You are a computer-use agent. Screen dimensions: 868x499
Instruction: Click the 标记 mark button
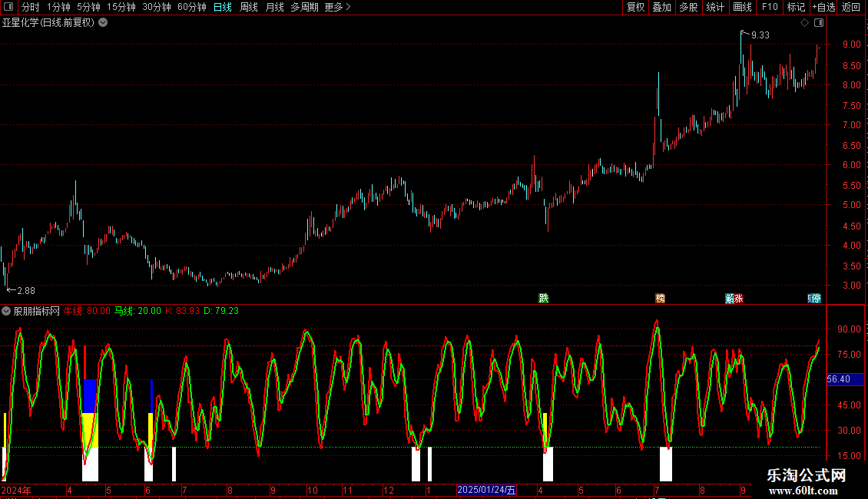(796, 7)
